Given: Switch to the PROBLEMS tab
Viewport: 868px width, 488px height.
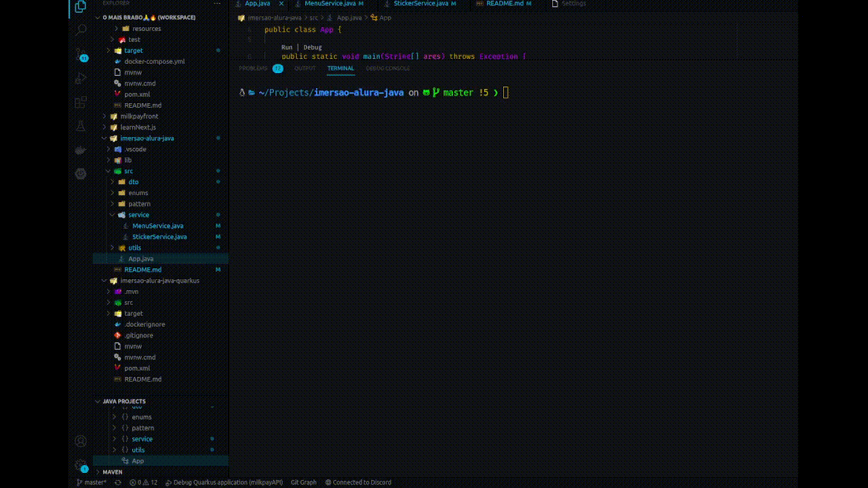Looking at the screenshot, I should 252,68.
